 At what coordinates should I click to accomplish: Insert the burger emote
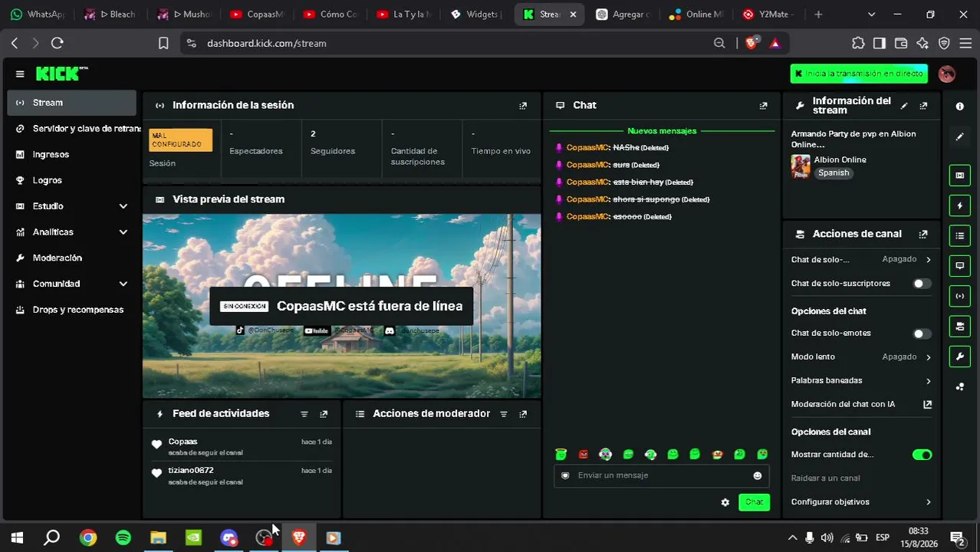717,455
